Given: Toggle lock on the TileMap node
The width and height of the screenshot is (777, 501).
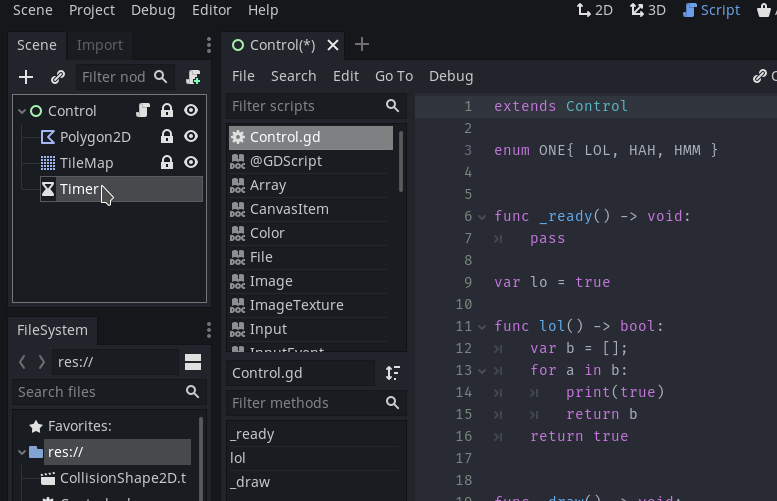Looking at the screenshot, I should coord(167,163).
